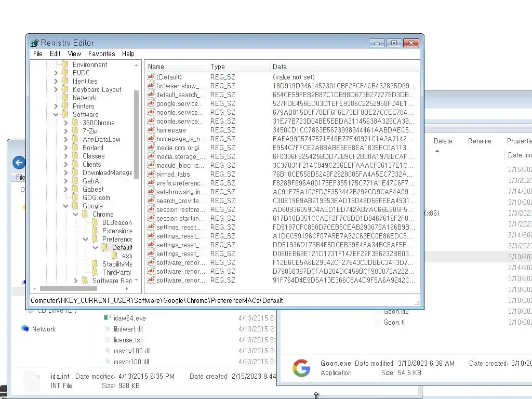Open the Edit menu in Registry Editor

[x=55, y=54]
